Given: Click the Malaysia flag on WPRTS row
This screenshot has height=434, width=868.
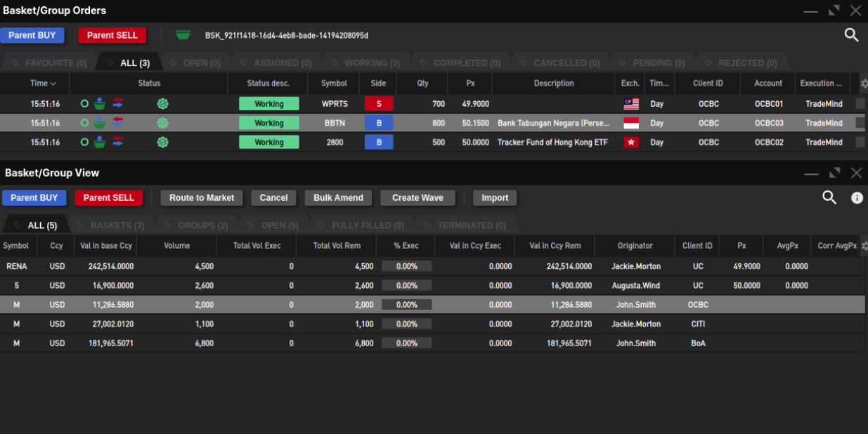Looking at the screenshot, I should click(x=630, y=104).
